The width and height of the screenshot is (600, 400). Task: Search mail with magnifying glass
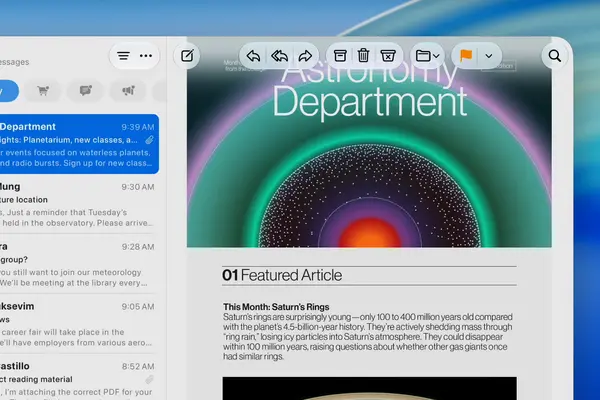pos(554,56)
